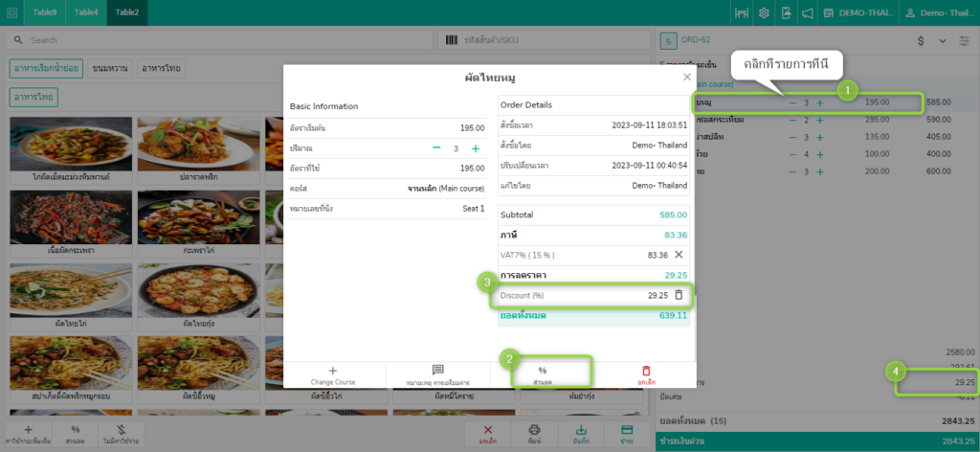The image size is (980, 452).
Task: Open หมายเหตุ note button in dialog
Action: point(437,375)
